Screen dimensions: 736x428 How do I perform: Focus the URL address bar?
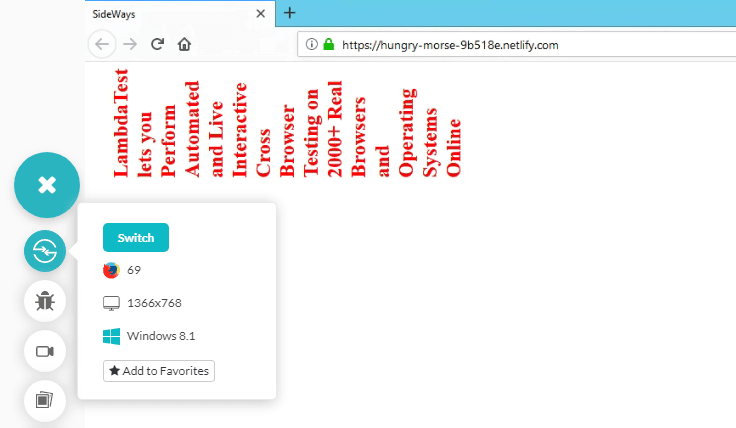point(516,45)
